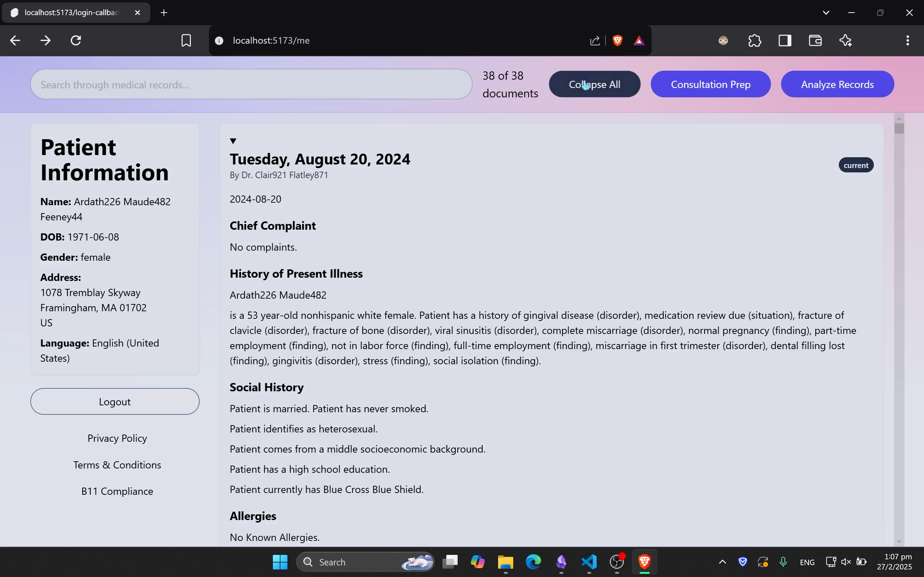Bookmark this page with bookmark icon
This screenshot has height=577, width=924.
pyautogui.click(x=186, y=40)
